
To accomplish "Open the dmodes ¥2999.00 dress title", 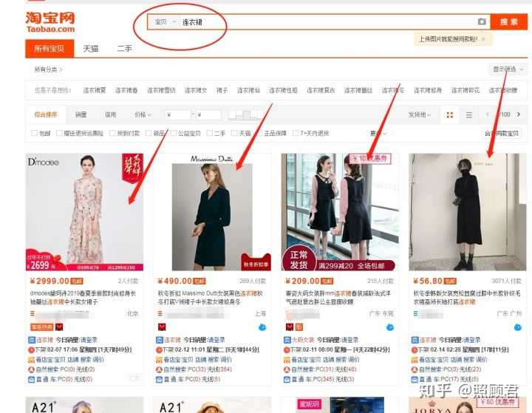I will [x=83, y=297].
